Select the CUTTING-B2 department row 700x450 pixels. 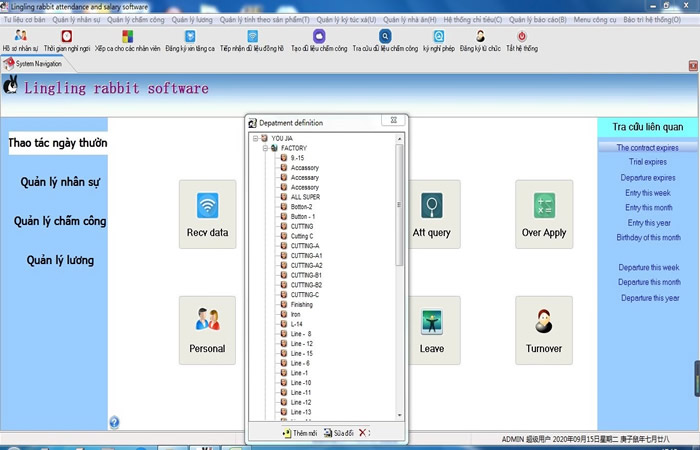tap(306, 285)
